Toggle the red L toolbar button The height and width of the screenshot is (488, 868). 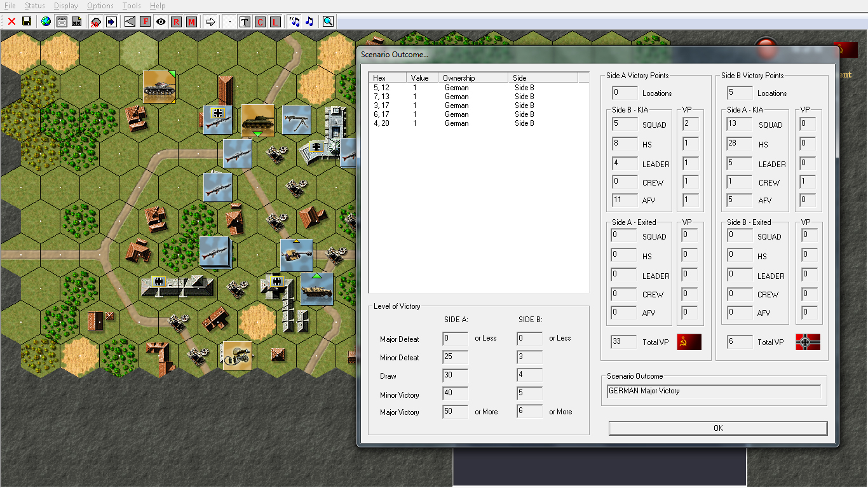click(275, 22)
